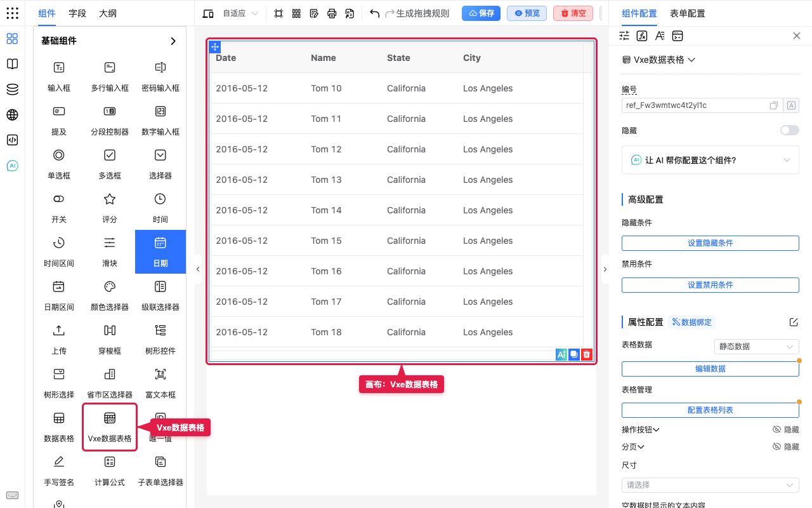
Task: Click the 清空 clear button
Action: 573,13
